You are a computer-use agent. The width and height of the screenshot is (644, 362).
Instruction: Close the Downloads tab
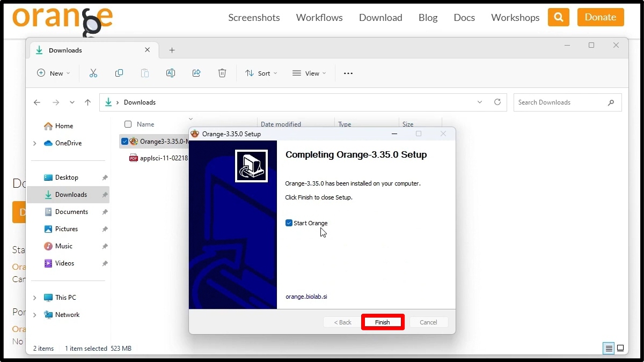148,50
